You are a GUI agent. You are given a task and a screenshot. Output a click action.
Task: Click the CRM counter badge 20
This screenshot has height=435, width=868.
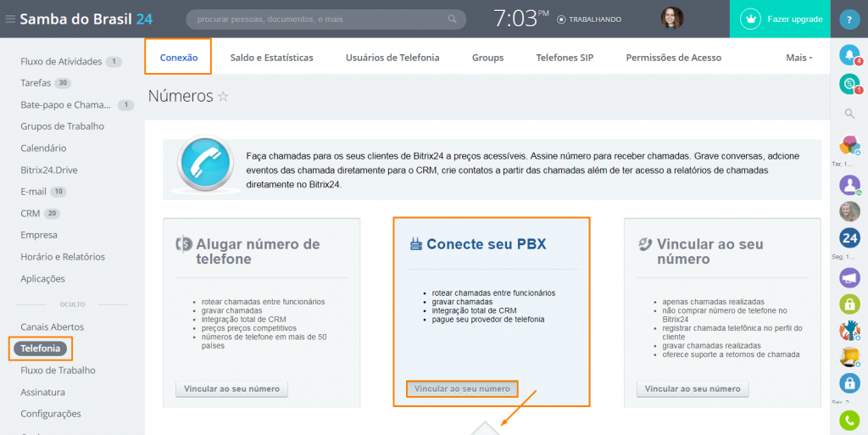point(52,214)
